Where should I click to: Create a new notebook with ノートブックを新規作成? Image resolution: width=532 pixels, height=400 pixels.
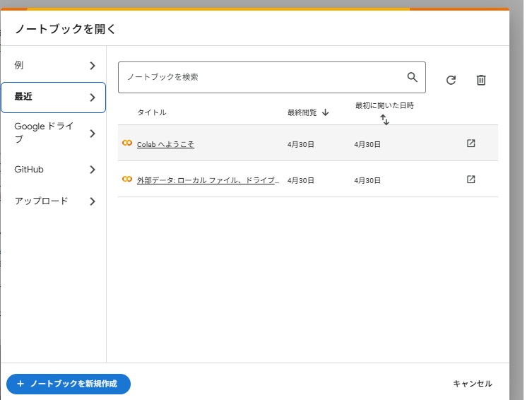69,384
